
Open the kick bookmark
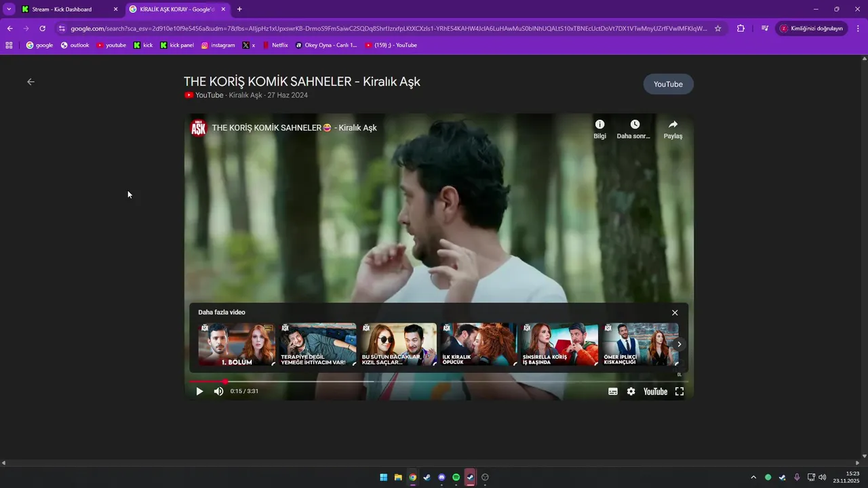click(x=143, y=45)
